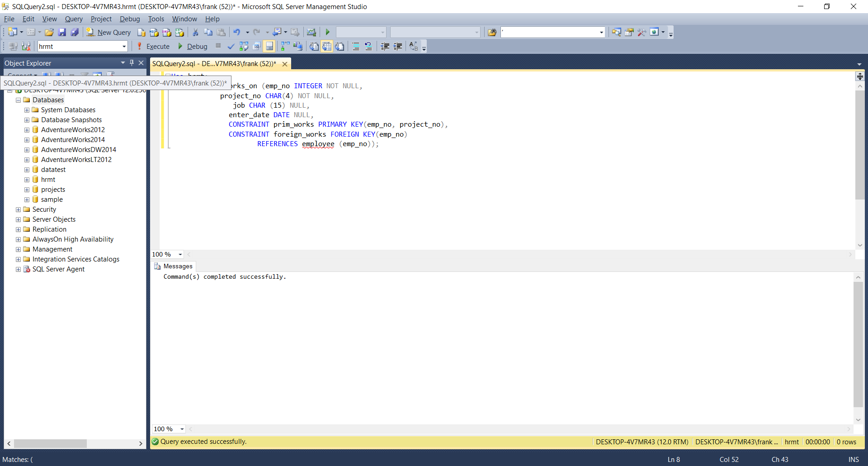Viewport: 868px width, 466px height.
Task: Expand the Security folder node
Action: click(x=19, y=209)
